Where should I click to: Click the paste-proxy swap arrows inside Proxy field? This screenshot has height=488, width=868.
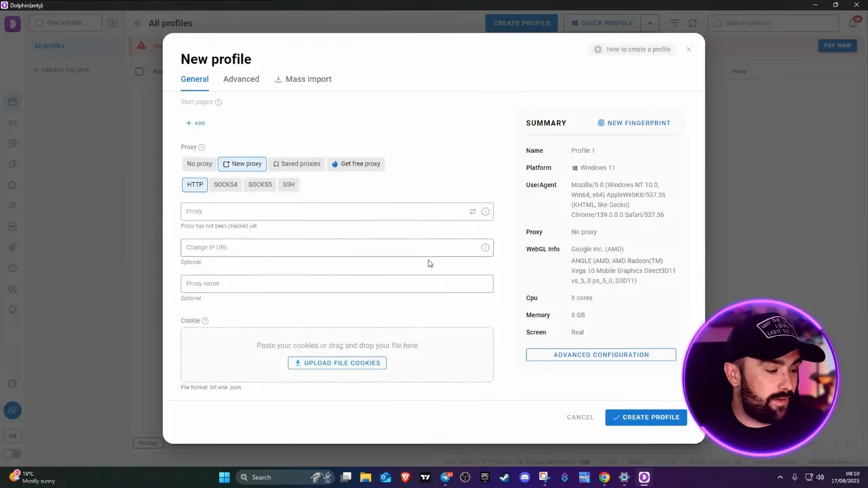[473, 211]
